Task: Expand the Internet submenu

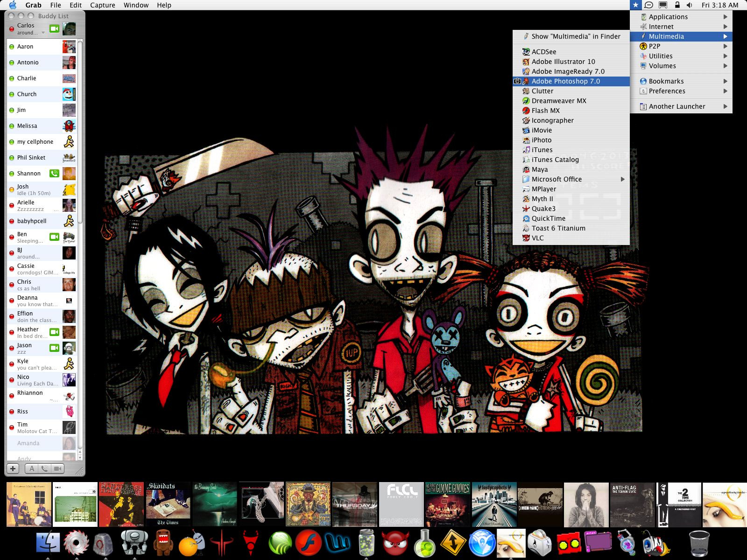Action: (681, 27)
